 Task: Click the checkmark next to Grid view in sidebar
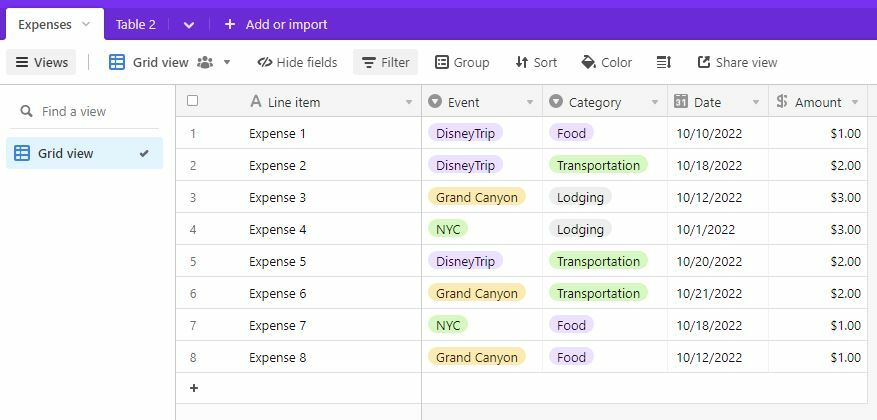[x=144, y=153]
